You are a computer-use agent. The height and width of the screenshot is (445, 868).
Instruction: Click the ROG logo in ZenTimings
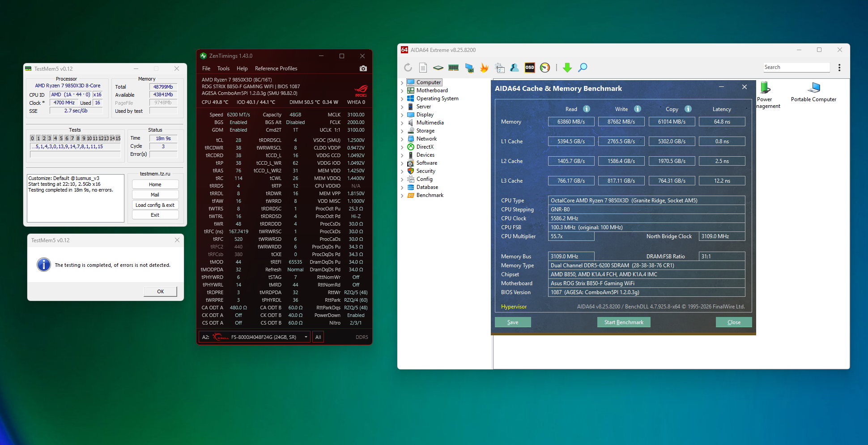tap(361, 91)
